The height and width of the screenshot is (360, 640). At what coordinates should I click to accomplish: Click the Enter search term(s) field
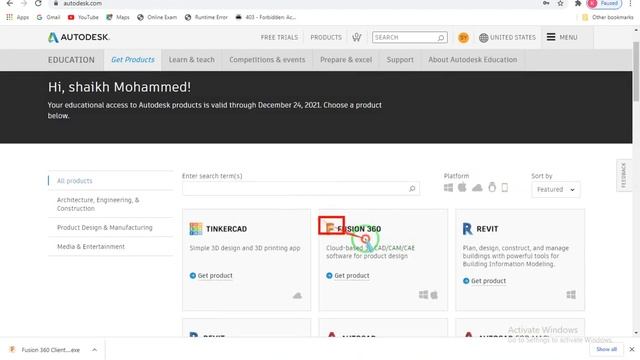tap(301, 189)
